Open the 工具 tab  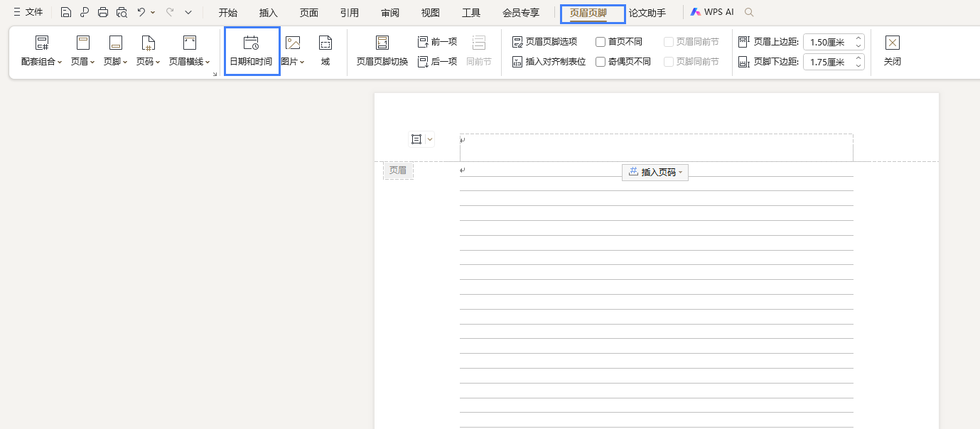pyautogui.click(x=471, y=13)
